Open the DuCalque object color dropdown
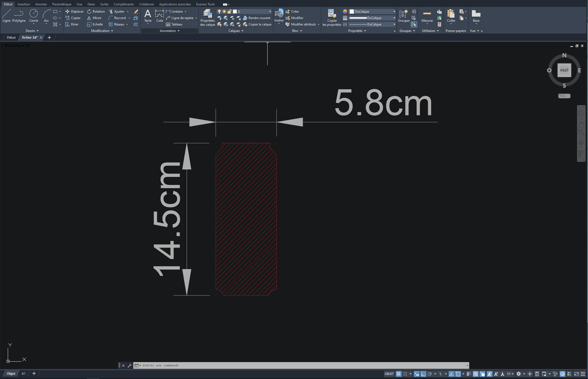 pyautogui.click(x=394, y=12)
